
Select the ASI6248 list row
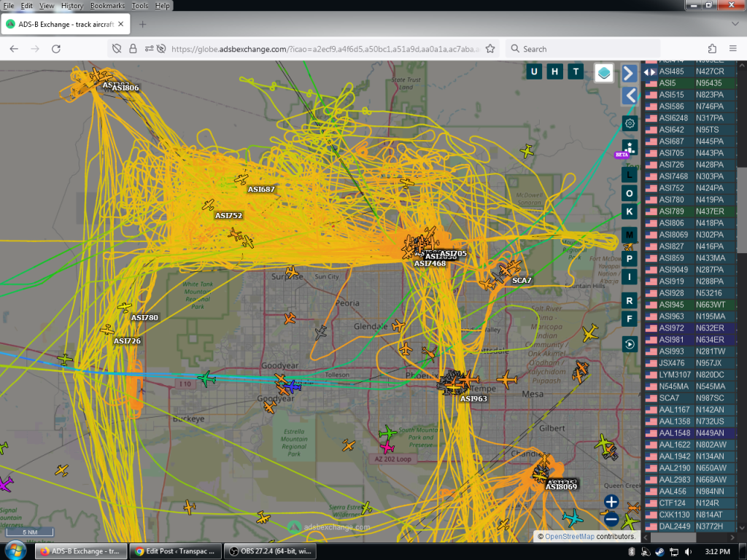coord(690,118)
